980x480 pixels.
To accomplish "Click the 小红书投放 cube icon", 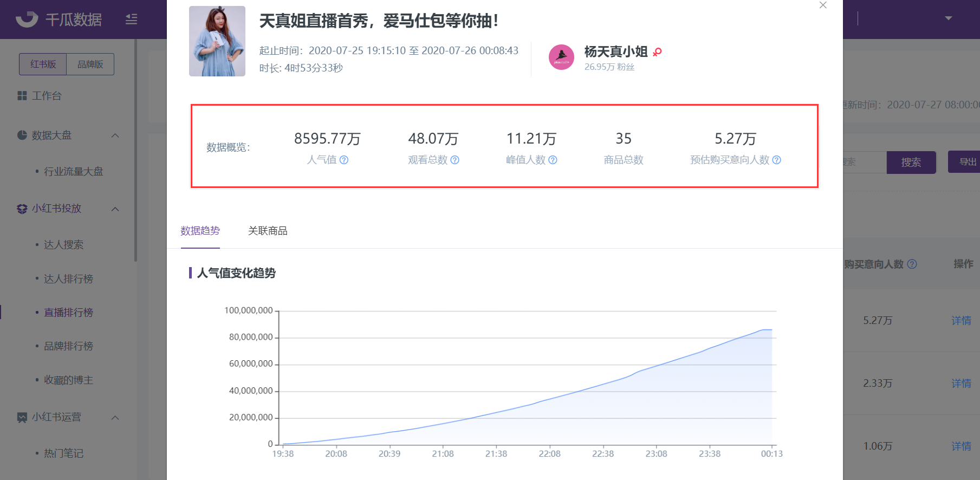I will click(x=22, y=209).
